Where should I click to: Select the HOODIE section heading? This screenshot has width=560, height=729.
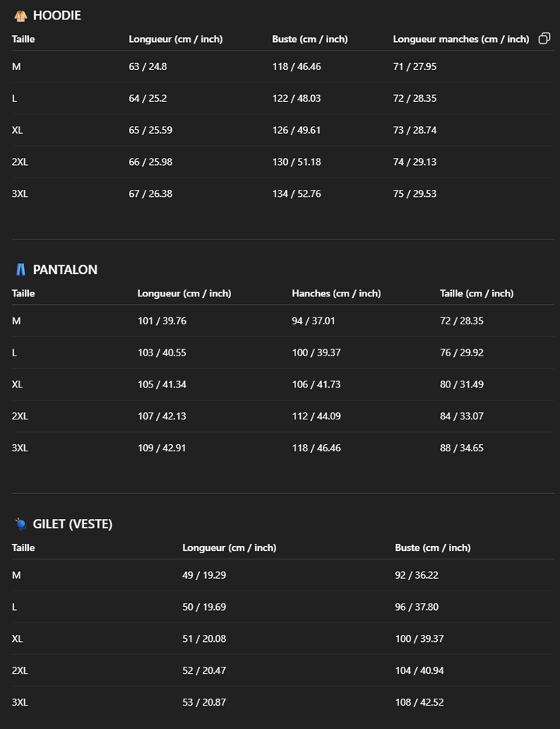point(57,16)
